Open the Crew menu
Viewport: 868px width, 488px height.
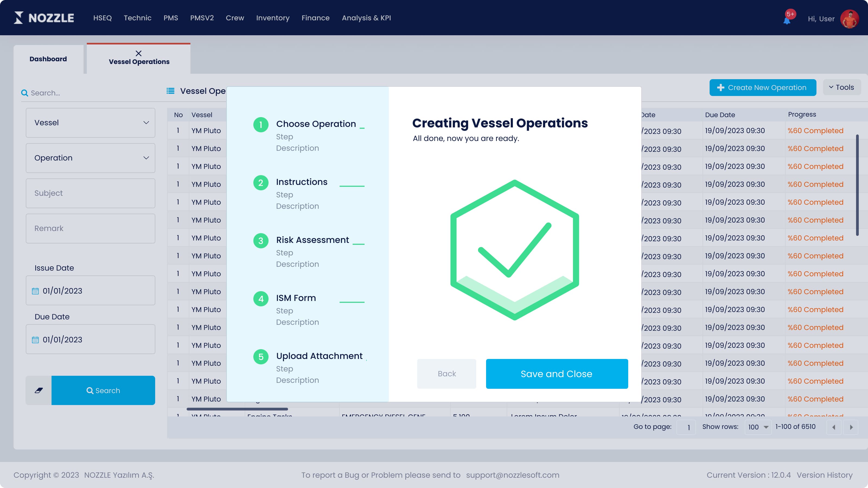(x=235, y=18)
